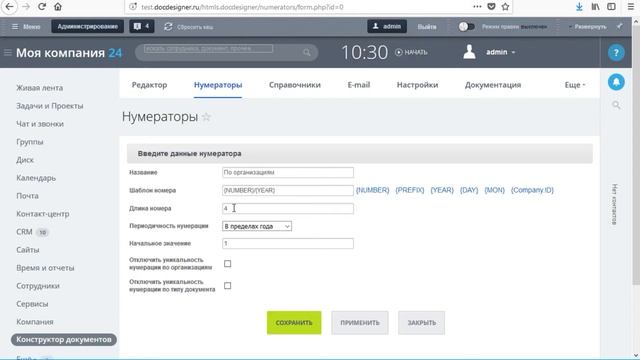640x360 pixels.
Task: Open the browser downloads arrow icon
Action: point(579,7)
